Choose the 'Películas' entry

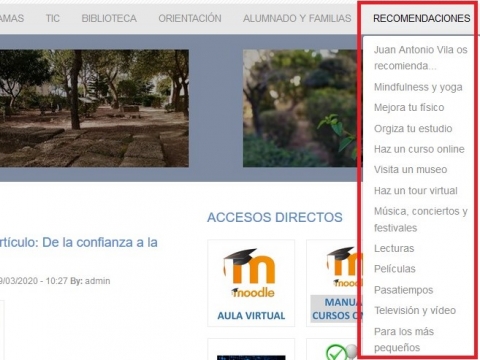point(395,269)
